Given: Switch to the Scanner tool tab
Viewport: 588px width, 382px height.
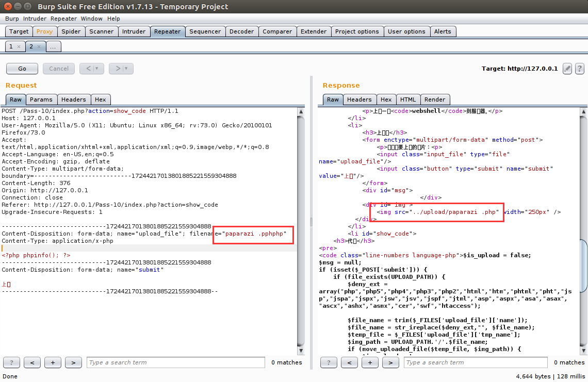Looking at the screenshot, I should (x=101, y=31).
